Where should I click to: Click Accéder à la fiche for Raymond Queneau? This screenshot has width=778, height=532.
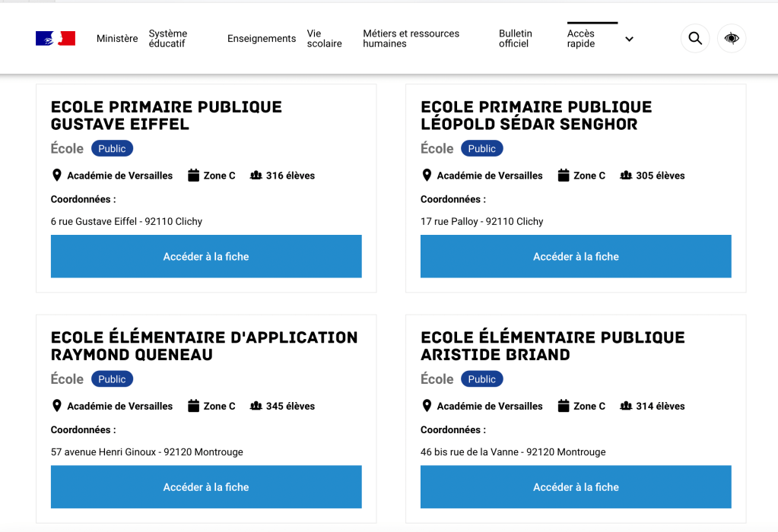pyautogui.click(x=206, y=487)
